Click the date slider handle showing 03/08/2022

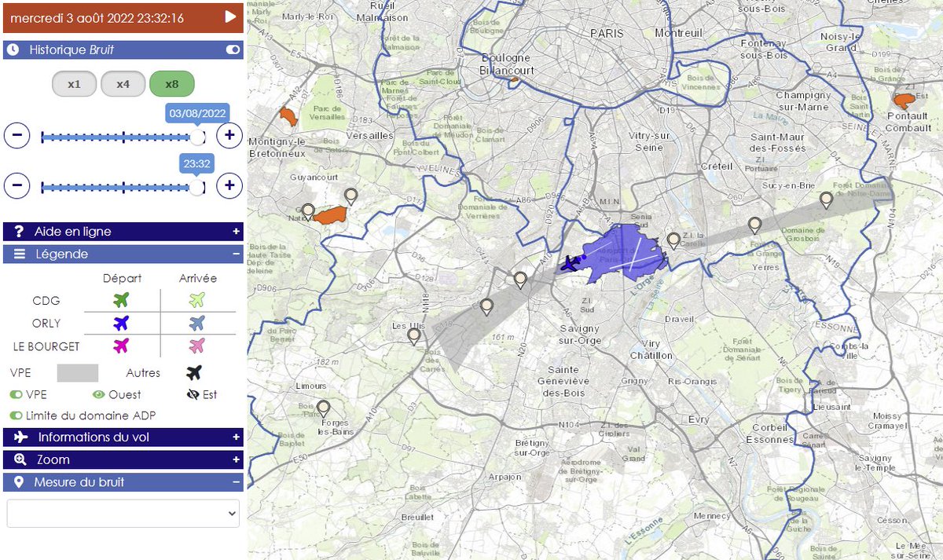[x=198, y=137]
